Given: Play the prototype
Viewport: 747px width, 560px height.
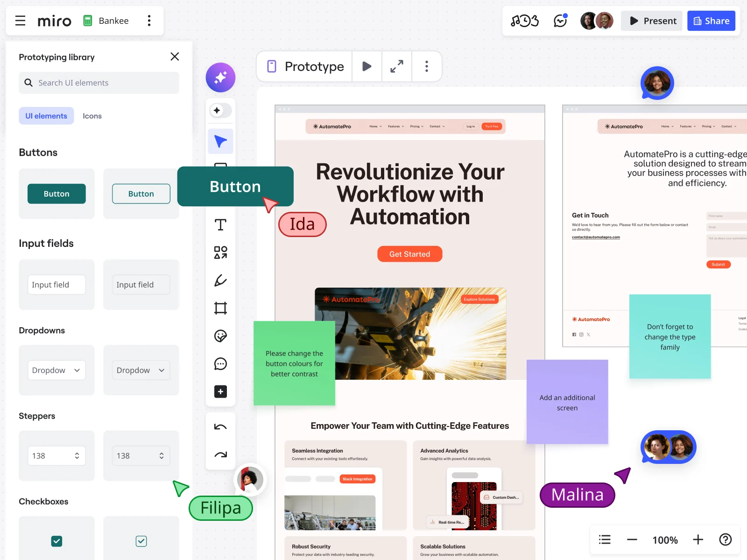Looking at the screenshot, I should [367, 66].
